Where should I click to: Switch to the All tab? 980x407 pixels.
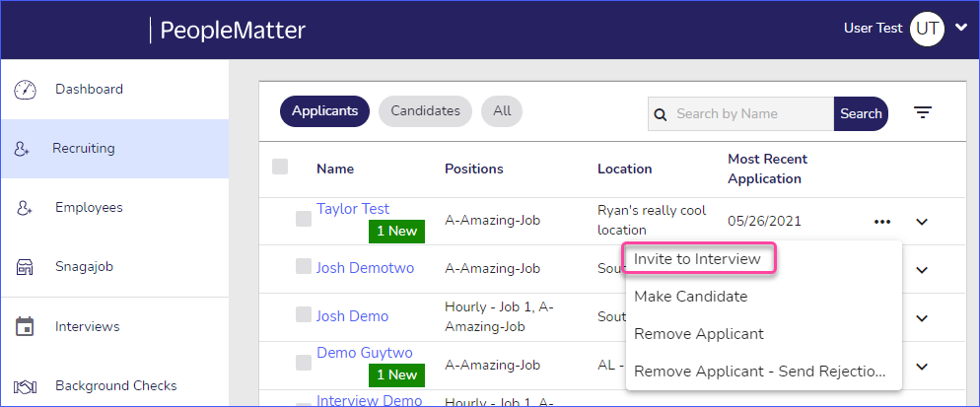tap(502, 111)
